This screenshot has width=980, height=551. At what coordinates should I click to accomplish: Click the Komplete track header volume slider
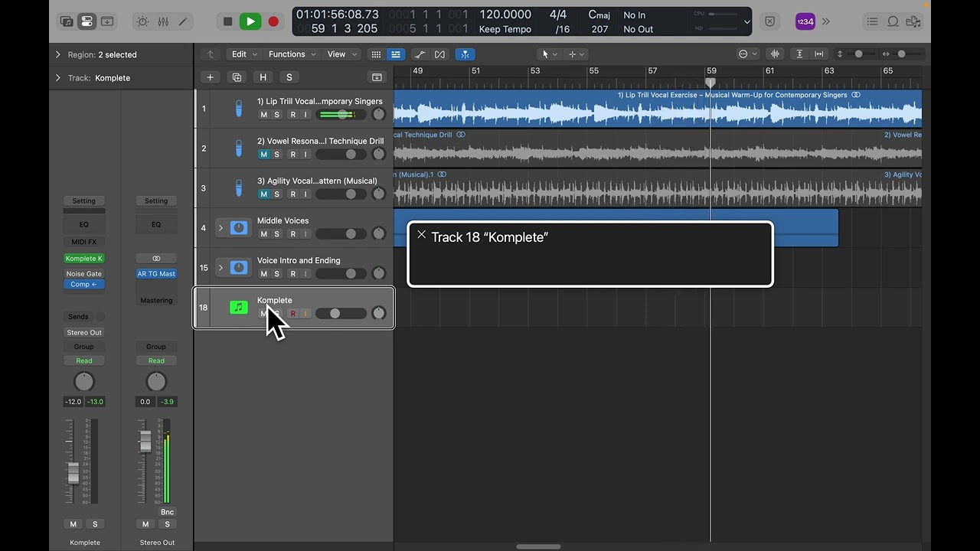(341, 314)
